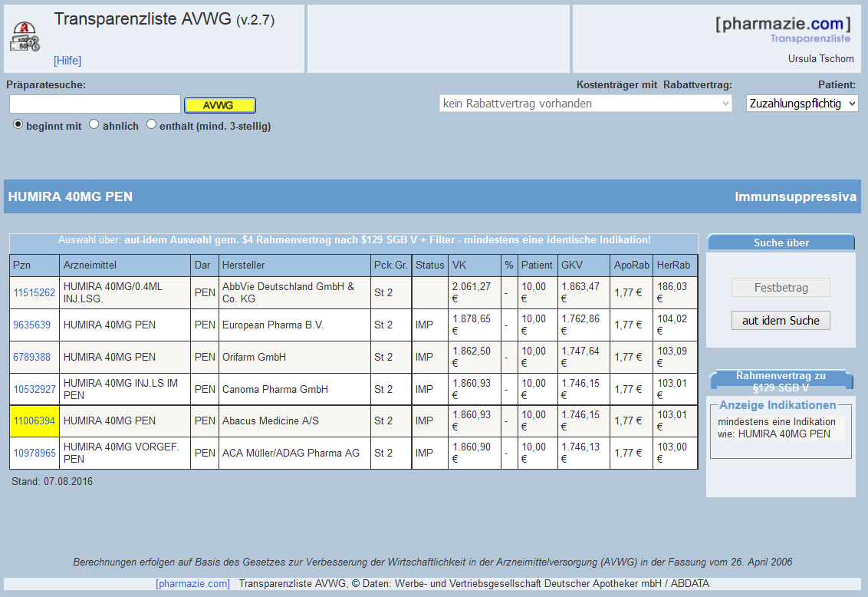Click the pharmazie.com logo in header
Image resolution: width=868 pixels, height=597 pixels.
click(x=783, y=29)
